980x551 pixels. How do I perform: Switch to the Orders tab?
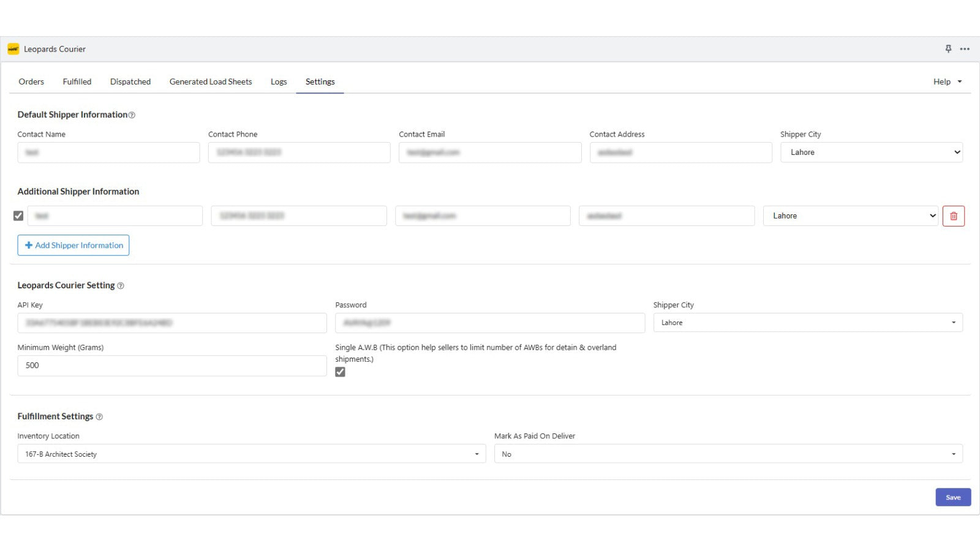(x=31, y=82)
